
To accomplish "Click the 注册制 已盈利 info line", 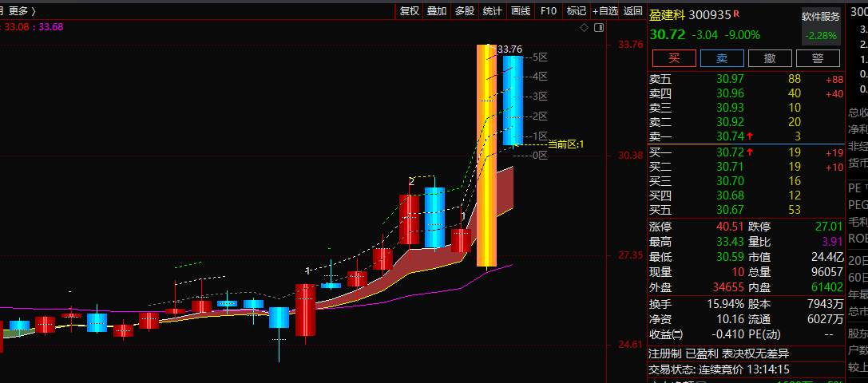I will [x=719, y=353].
